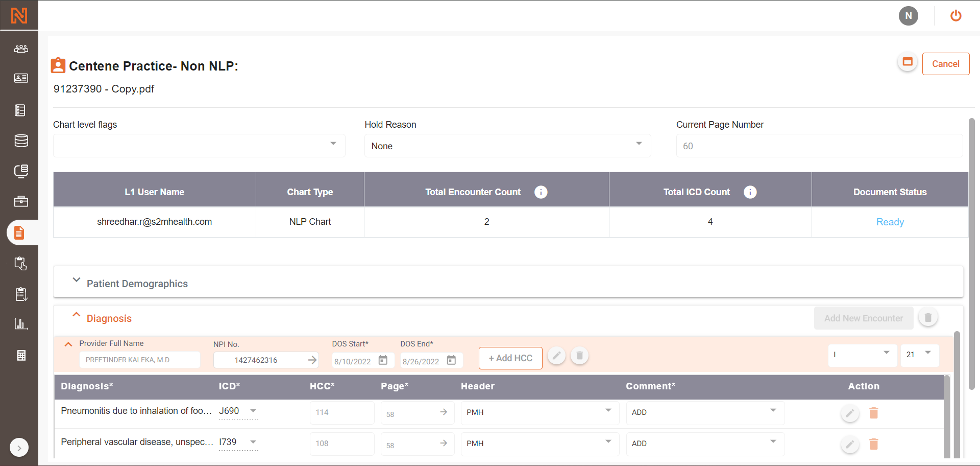Open Comment dropdown in I739 row
980x466 pixels.
[705, 444]
